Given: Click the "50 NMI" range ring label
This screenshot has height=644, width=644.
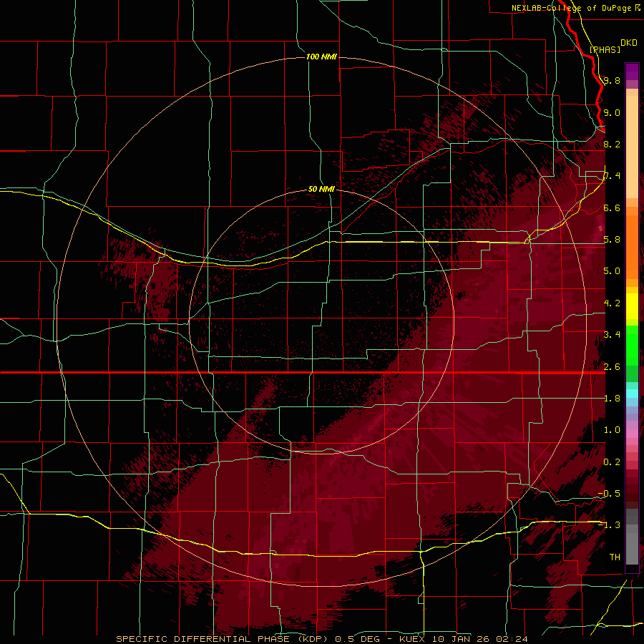Looking at the screenshot, I should click(321, 189).
